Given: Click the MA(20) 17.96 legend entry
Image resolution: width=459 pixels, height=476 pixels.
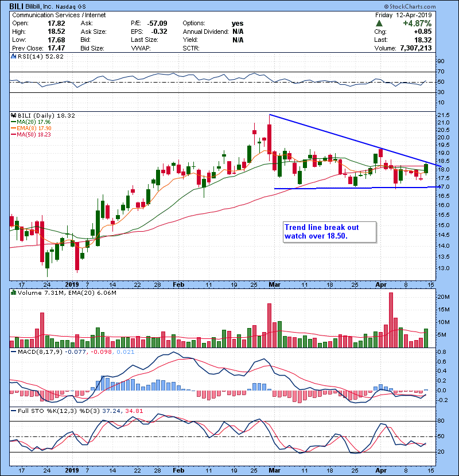Looking at the screenshot, I should point(30,122).
